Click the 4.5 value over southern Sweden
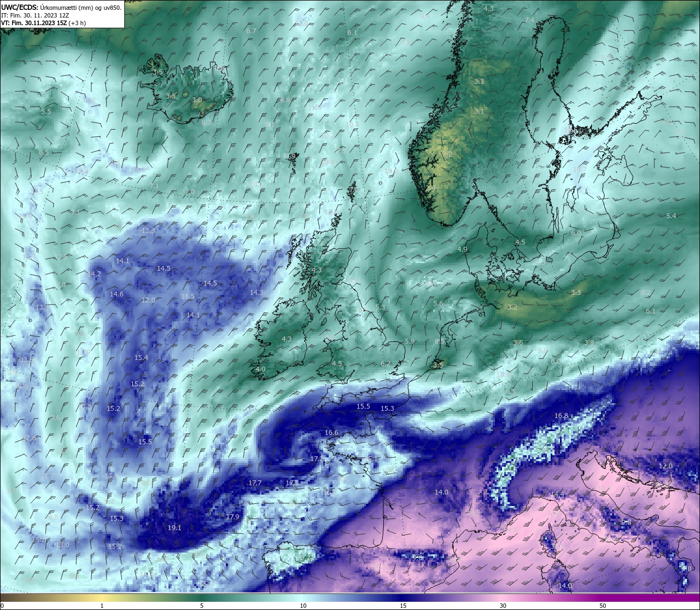The height and width of the screenshot is (610, 700). [520, 242]
